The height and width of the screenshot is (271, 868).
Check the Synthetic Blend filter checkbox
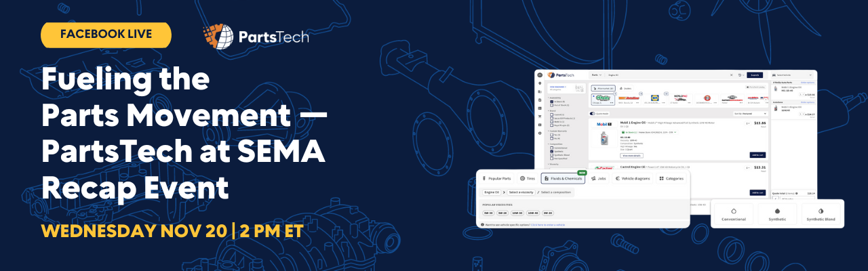coord(551,154)
